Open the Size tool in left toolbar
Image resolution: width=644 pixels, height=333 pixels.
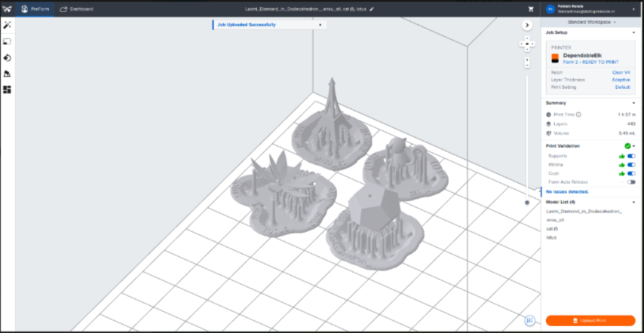7,41
